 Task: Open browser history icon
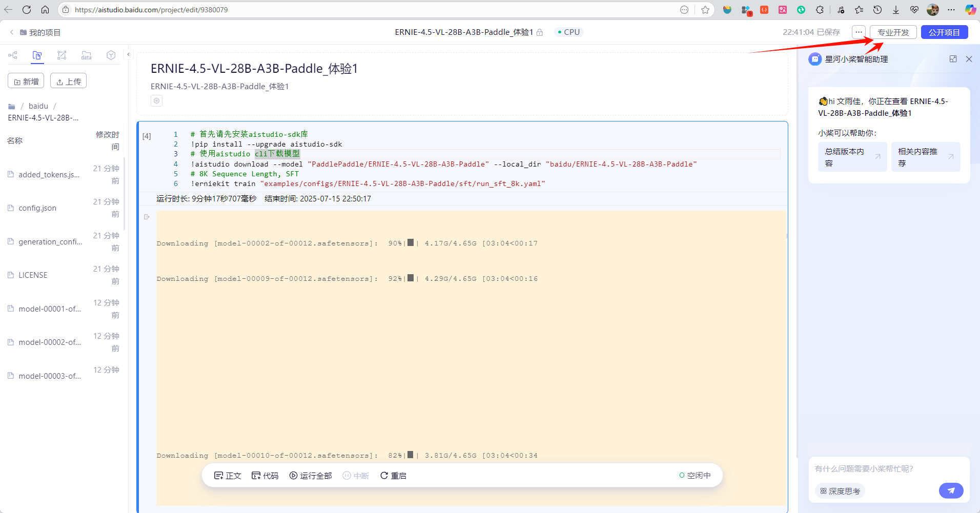point(877,10)
